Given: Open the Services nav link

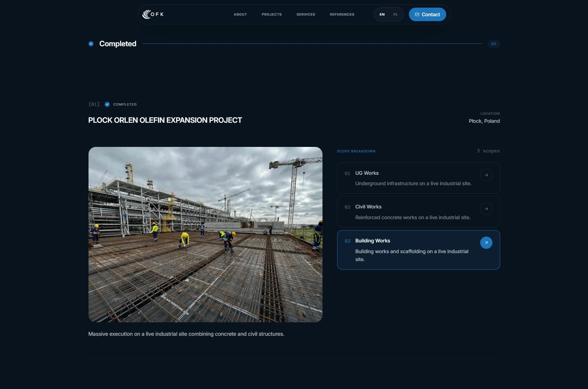Looking at the screenshot, I should click(306, 14).
